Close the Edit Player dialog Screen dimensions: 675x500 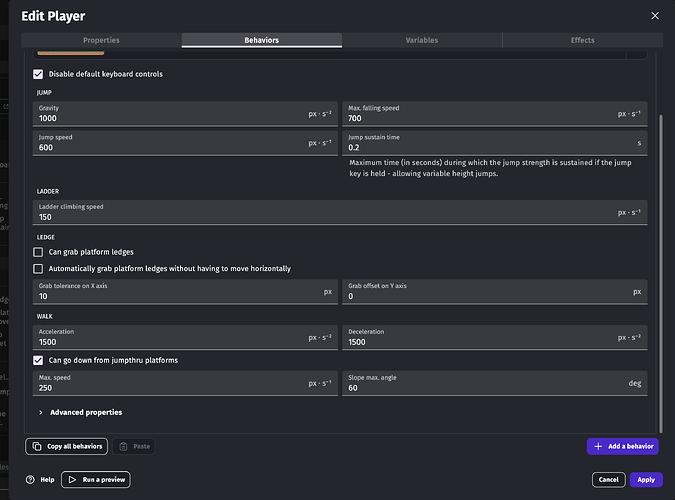point(655,16)
